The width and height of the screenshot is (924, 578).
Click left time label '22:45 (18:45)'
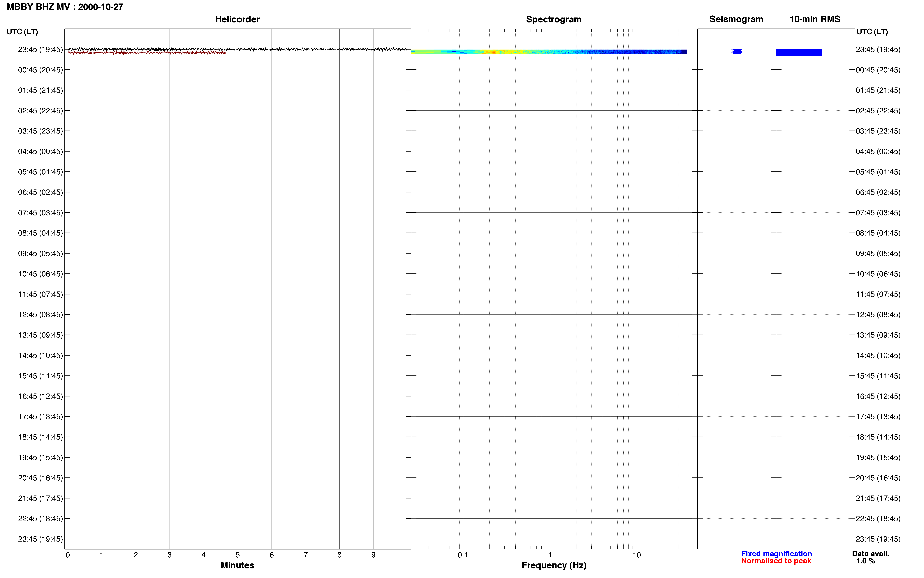tap(41, 519)
